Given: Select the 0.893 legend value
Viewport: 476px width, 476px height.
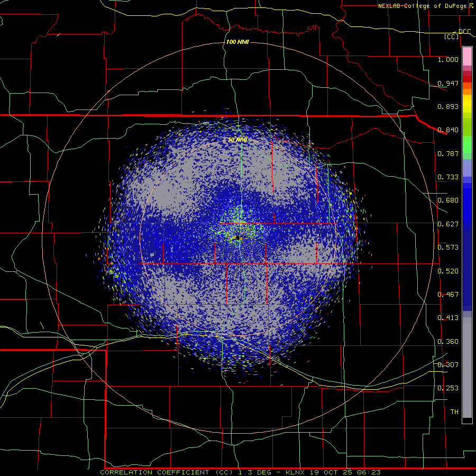Looking at the screenshot, I should pyautogui.click(x=448, y=106).
